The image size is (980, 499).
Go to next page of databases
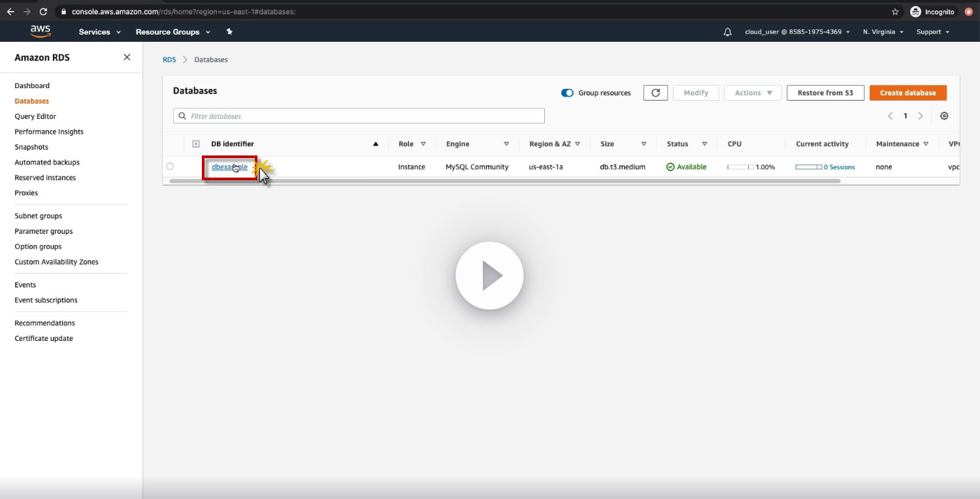click(x=921, y=116)
